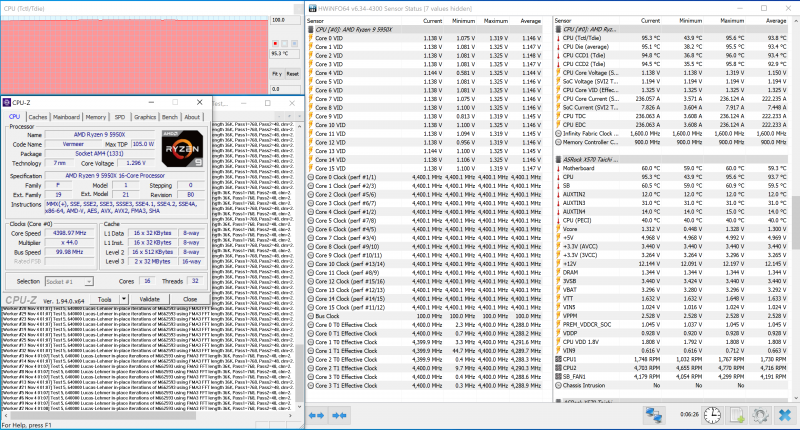
Task: Click the HWiNFO expand columns arrows icon
Action: pos(316,416)
